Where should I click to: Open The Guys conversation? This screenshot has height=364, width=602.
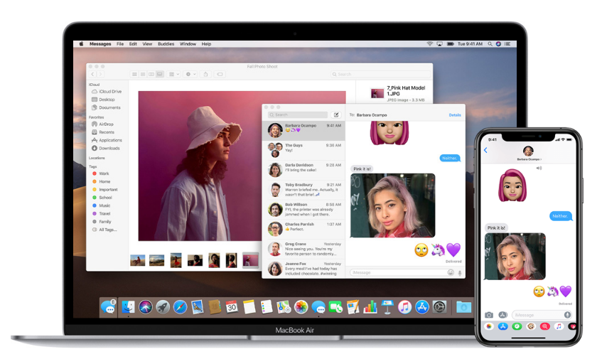tap(303, 150)
